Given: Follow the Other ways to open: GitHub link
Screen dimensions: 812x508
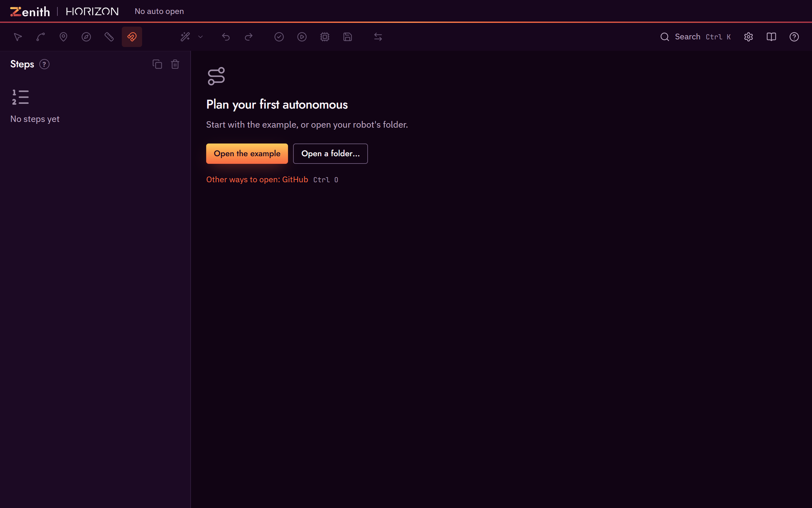Looking at the screenshot, I should pos(257,179).
